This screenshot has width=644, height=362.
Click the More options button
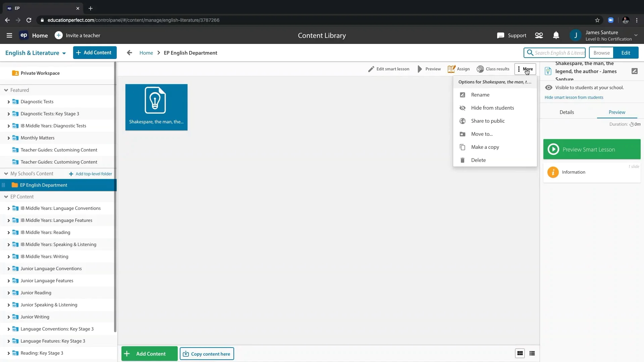point(525,69)
